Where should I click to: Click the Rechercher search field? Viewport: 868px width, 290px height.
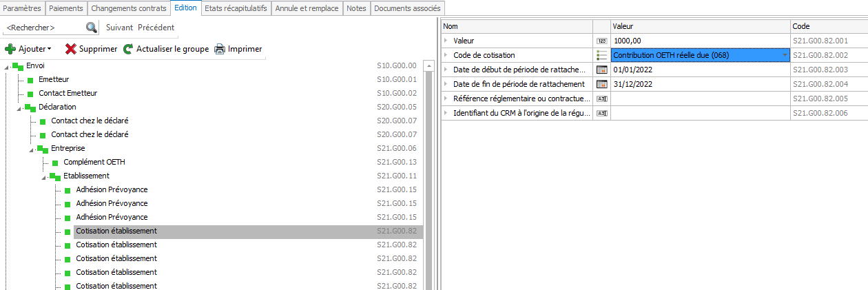44,28
